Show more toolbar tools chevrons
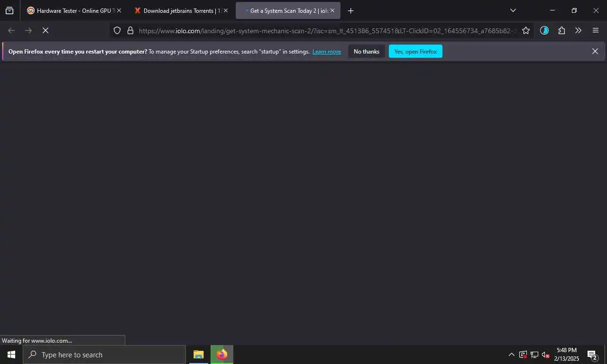Image resolution: width=607 pixels, height=364 pixels. (578, 30)
